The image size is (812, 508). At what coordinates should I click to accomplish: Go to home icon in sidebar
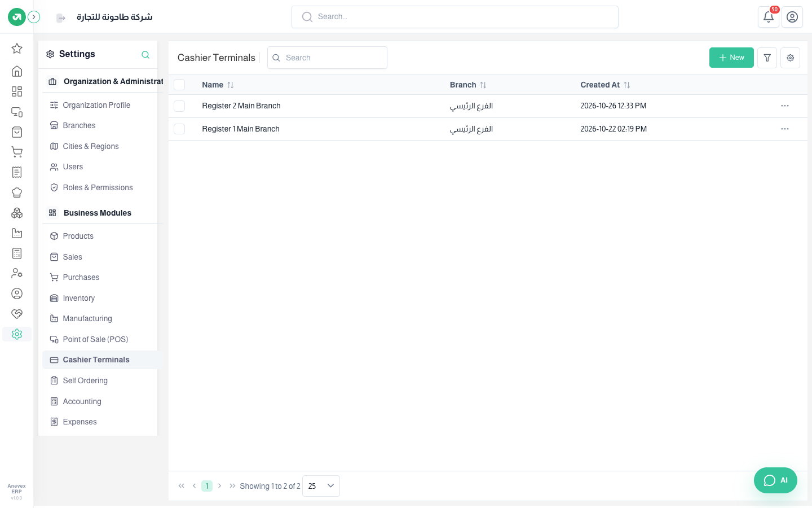click(17, 71)
